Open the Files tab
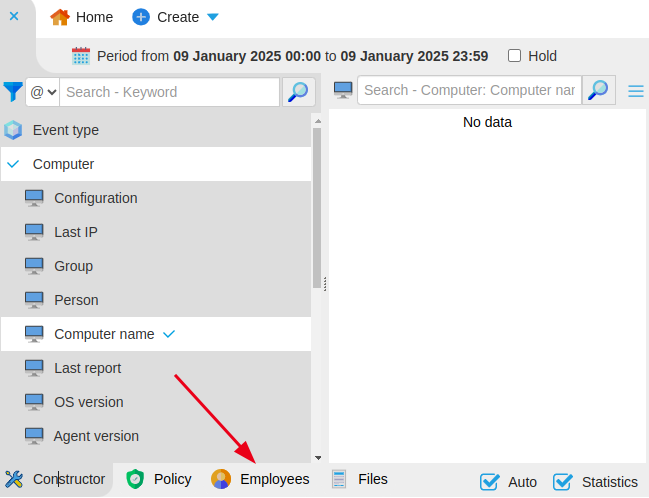The height and width of the screenshot is (498, 649). 360,479
